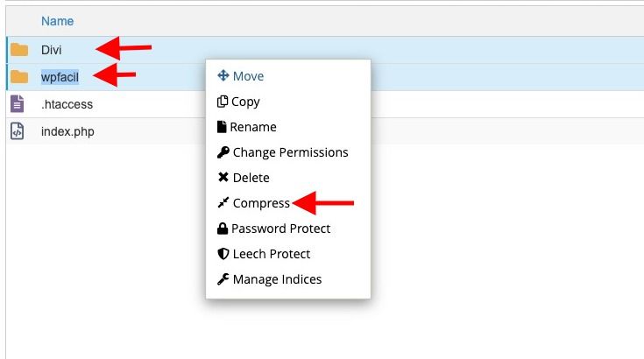Select Move in the context menu
Screen dimensions: 644x359
tap(248, 76)
